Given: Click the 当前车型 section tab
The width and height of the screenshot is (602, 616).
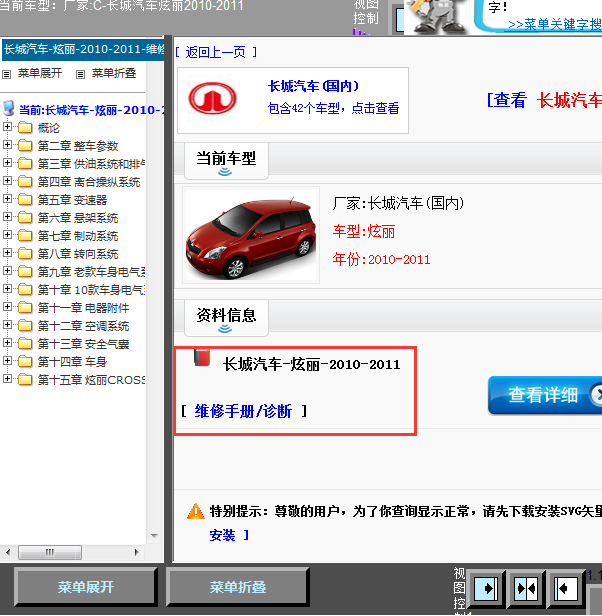Looking at the screenshot, I should [x=226, y=161].
